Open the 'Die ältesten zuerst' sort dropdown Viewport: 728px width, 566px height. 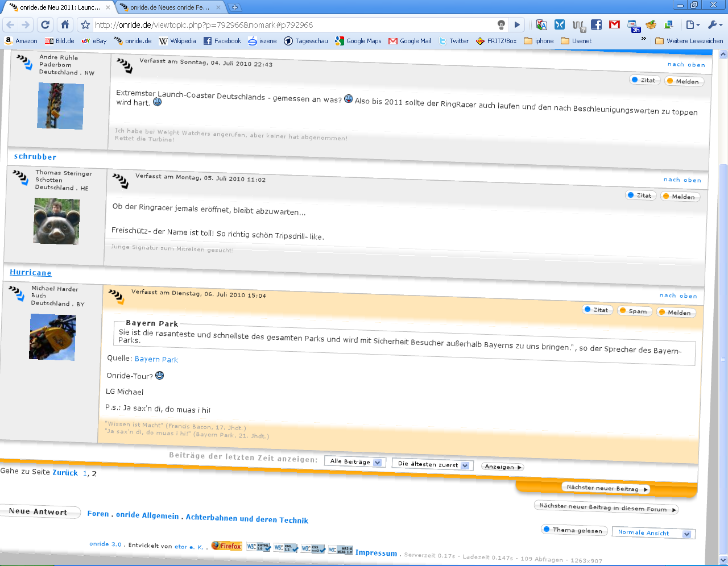pos(432,464)
